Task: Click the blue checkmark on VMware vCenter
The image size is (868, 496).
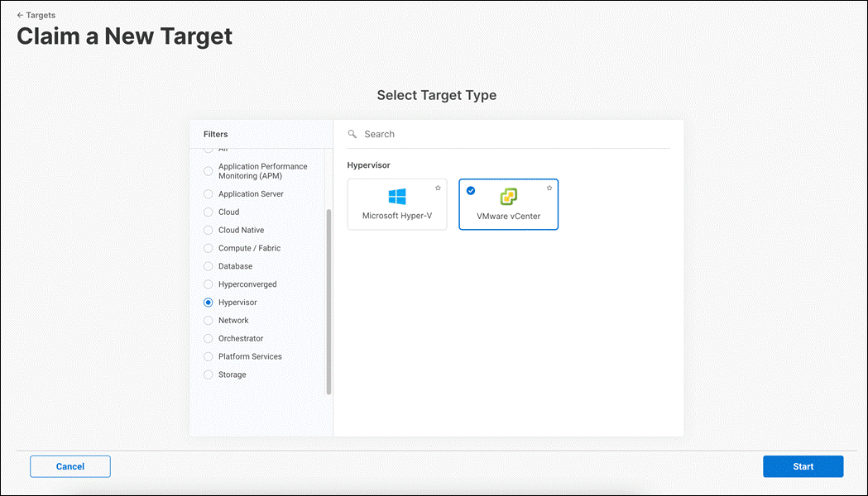Action: [471, 190]
